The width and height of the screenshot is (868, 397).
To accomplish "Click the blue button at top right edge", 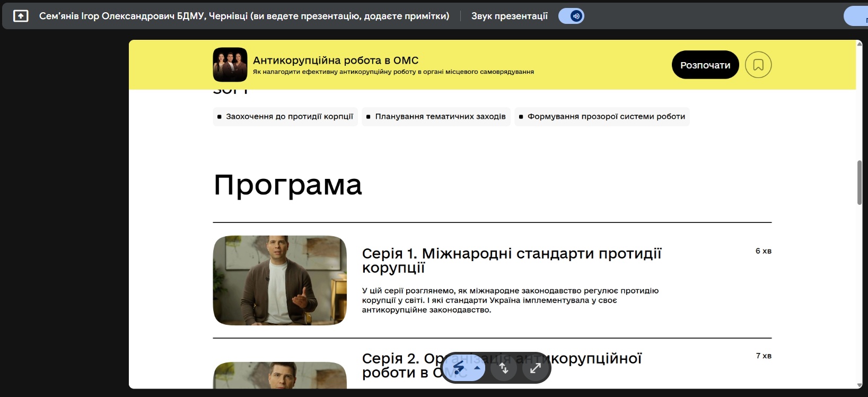I will (857, 16).
